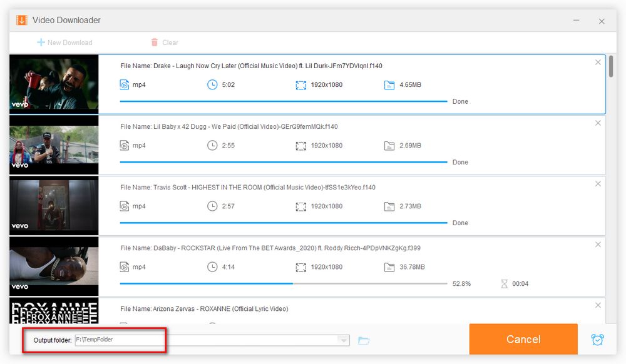The image size is (626, 364).
Task: Click the 5:02 duration text
Action: click(x=228, y=84)
